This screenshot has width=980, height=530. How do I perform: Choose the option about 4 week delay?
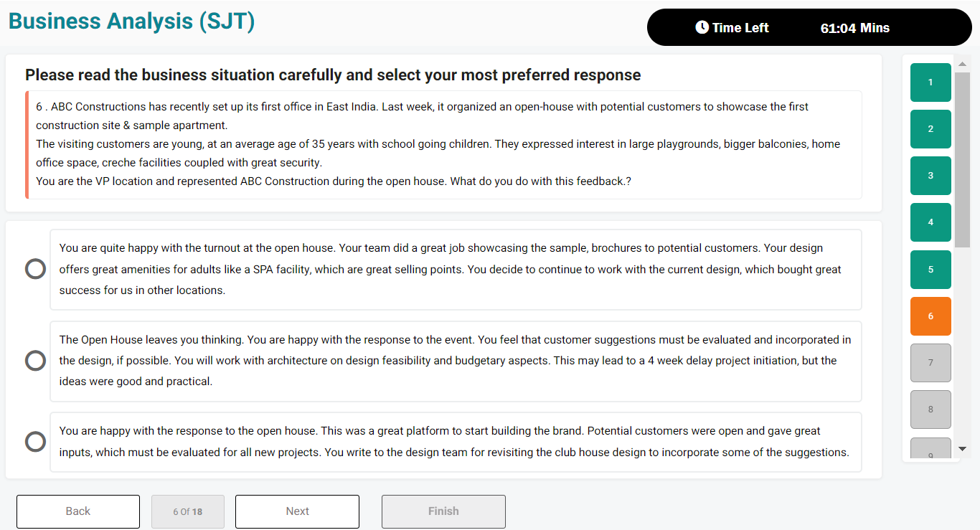click(x=35, y=360)
